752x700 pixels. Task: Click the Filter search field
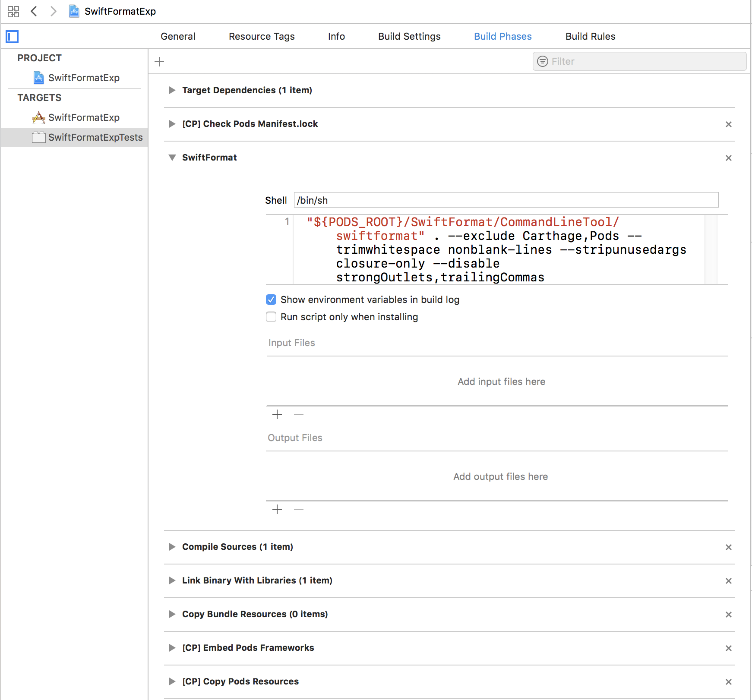(640, 61)
